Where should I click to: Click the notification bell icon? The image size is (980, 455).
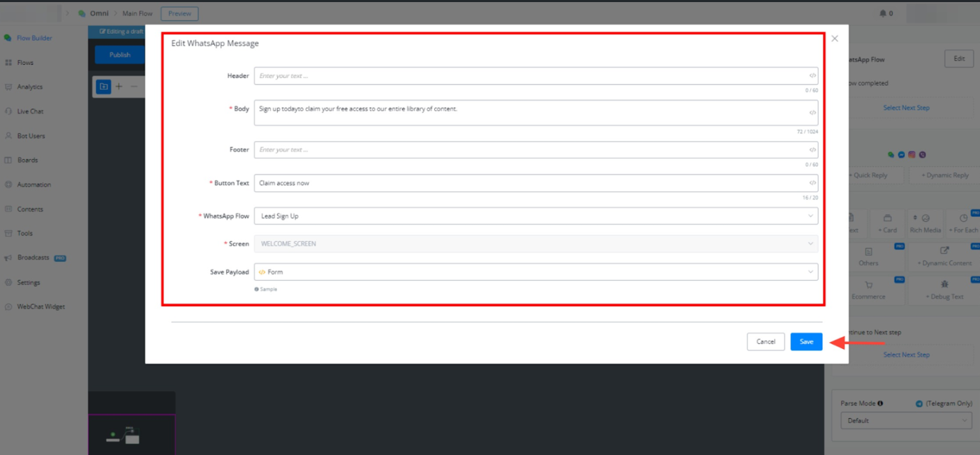[883, 13]
